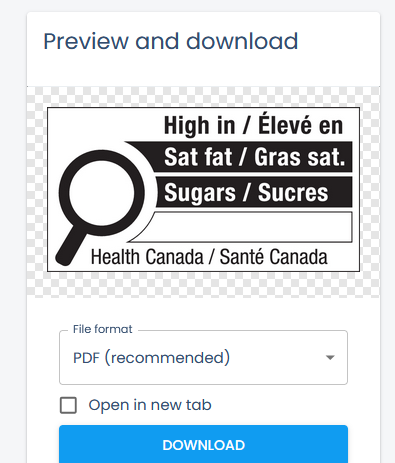The width and height of the screenshot is (395, 463).
Task: Click the Health Canada / Santé Canada caption
Action: coord(209,257)
